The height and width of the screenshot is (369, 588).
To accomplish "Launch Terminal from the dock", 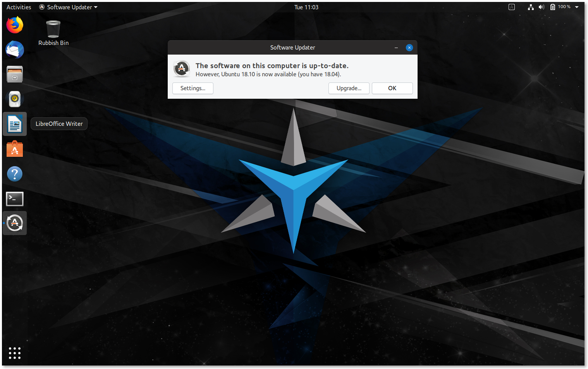I will (15, 199).
